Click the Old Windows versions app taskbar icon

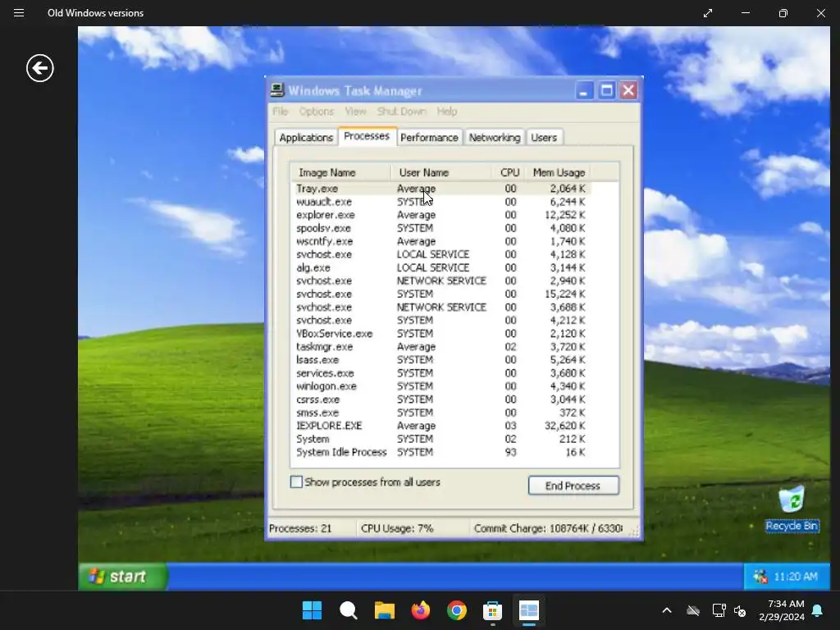[529, 610]
